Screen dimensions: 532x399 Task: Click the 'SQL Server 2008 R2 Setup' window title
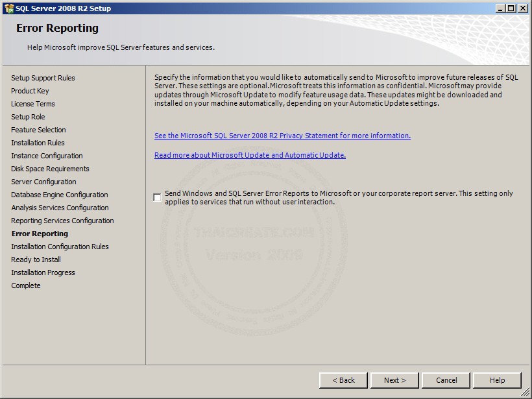click(x=63, y=8)
